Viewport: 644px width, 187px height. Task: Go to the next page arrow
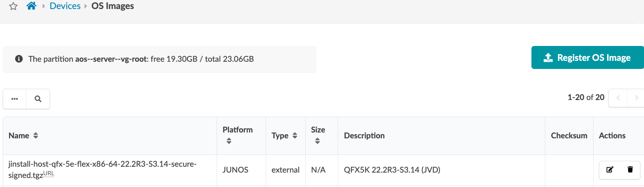[636, 98]
